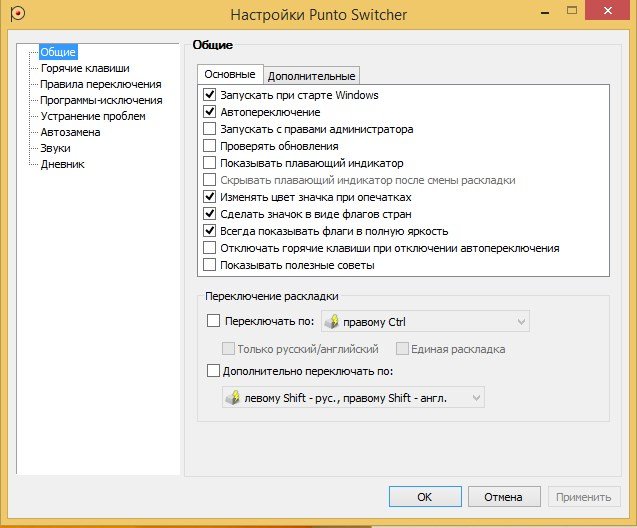Viewport: 637px width, 528px height.
Task: Click the bold Общие heading
Action: [x=212, y=45]
